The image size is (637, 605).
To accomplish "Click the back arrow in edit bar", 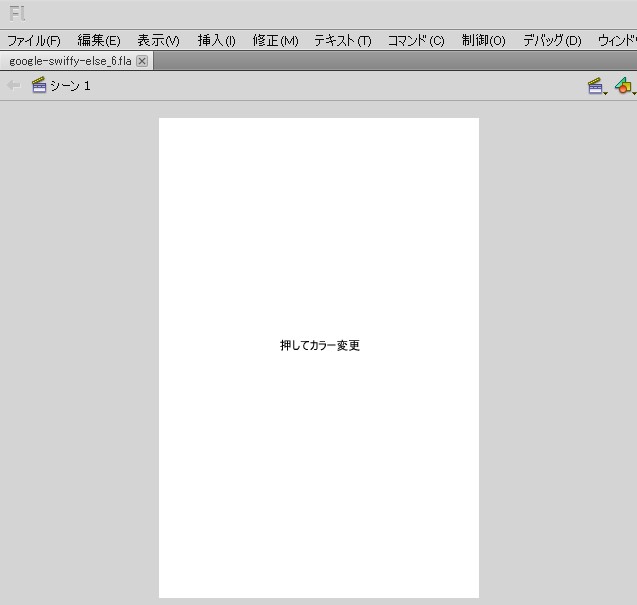I will click(x=13, y=86).
